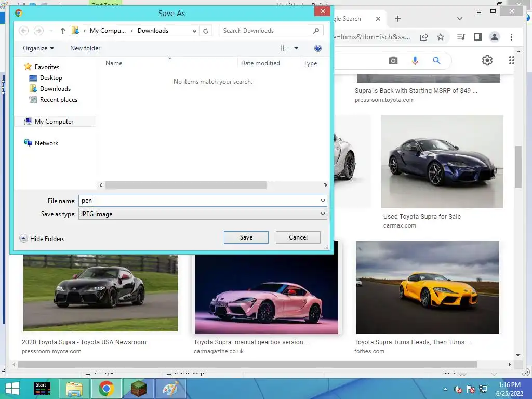Click New folder button
The width and height of the screenshot is (532, 399).
point(85,48)
